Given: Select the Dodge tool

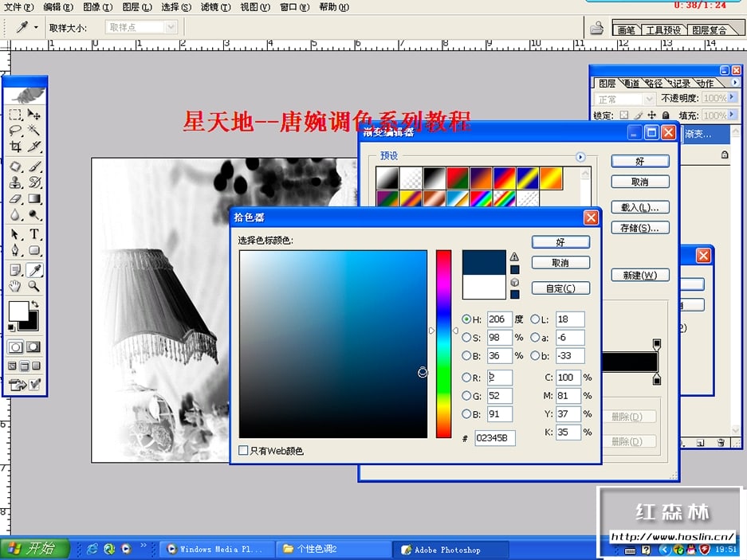Looking at the screenshot, I should pos(33,215).
